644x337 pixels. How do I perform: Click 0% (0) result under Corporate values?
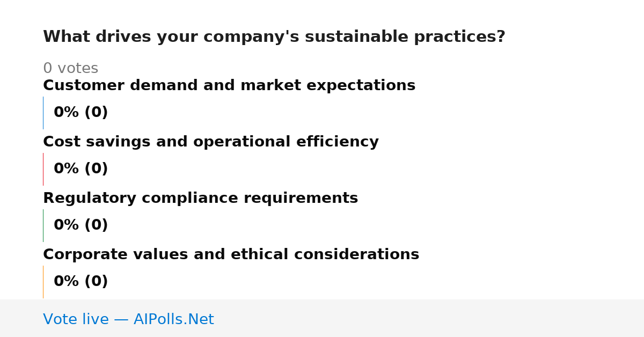point(80,282)
